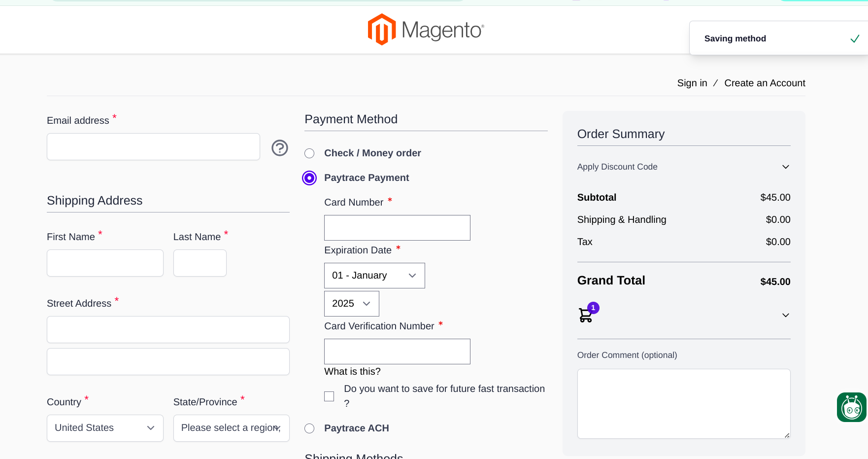The width and height of the screenshot is (868, 459).
Task: Click the What is this? link
Action: click(352, 371)
